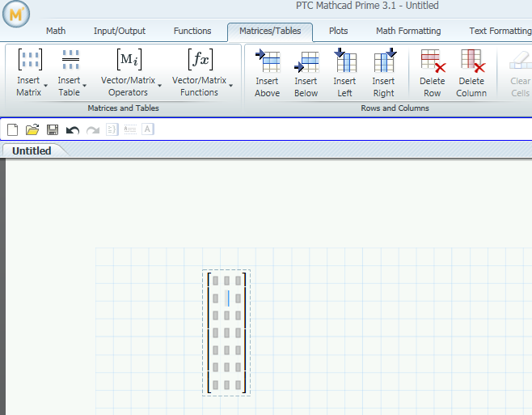Click the bottom-right matrix placeholder
Image resolution: width=532 pixels, height=415 pixels.
(239, 385)
